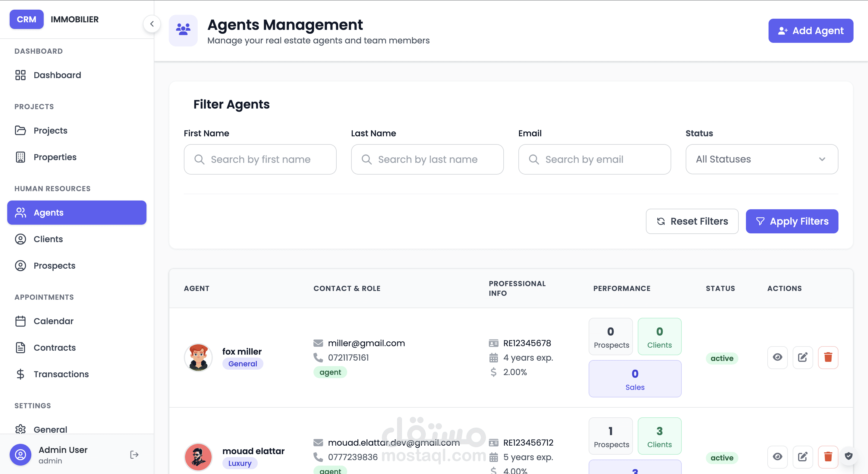
Task: Click fox miller's 0 Prospects card
Action: pyautogui.click(x=611, y=337)
